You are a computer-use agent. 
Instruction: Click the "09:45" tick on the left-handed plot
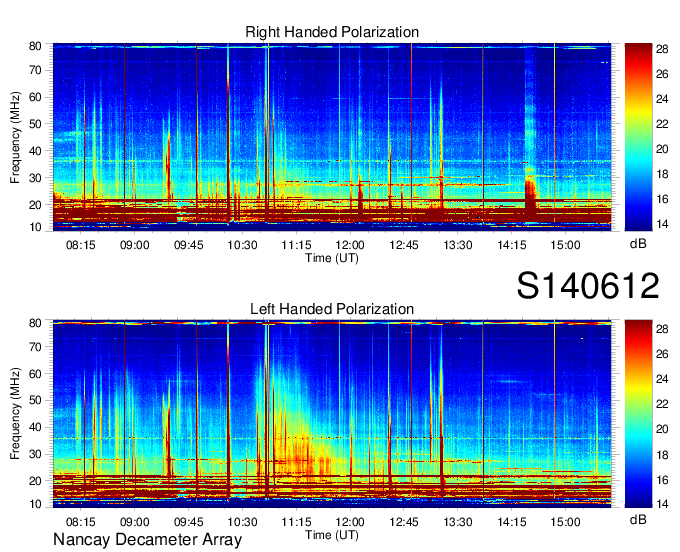coord(189,522)
